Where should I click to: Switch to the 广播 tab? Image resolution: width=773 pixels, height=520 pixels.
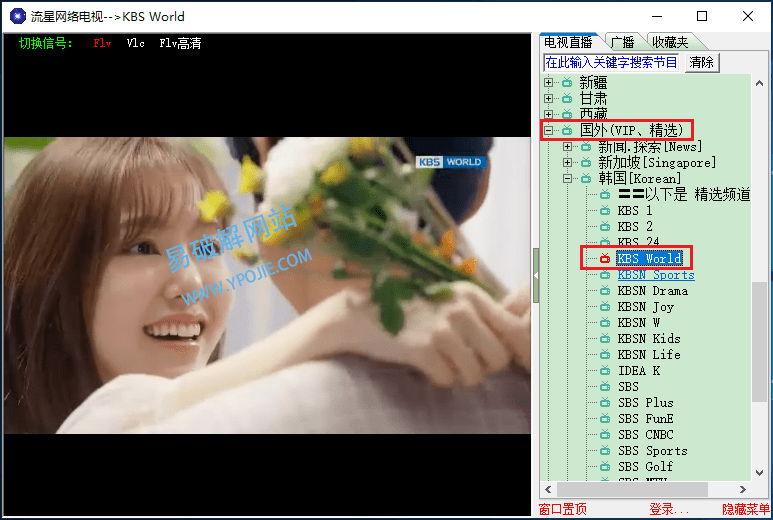pyautogui.click(x=622, y=42)
